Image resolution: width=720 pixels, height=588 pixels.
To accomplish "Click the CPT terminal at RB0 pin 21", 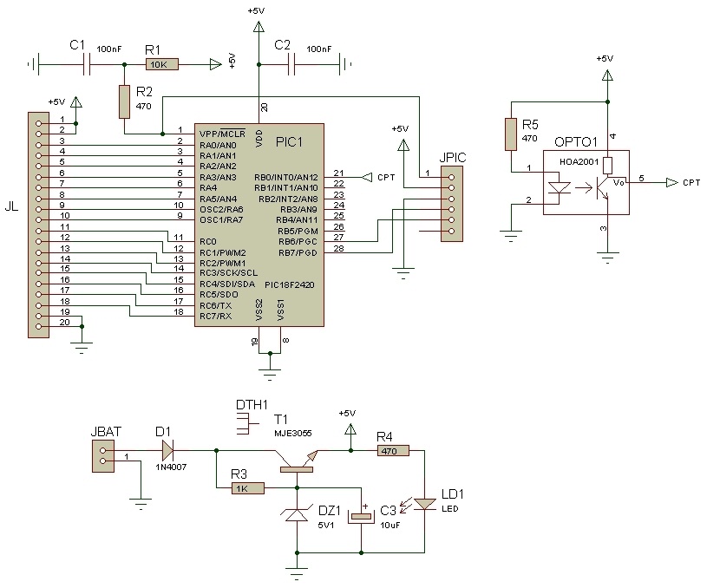I will [x=367, y=177].
